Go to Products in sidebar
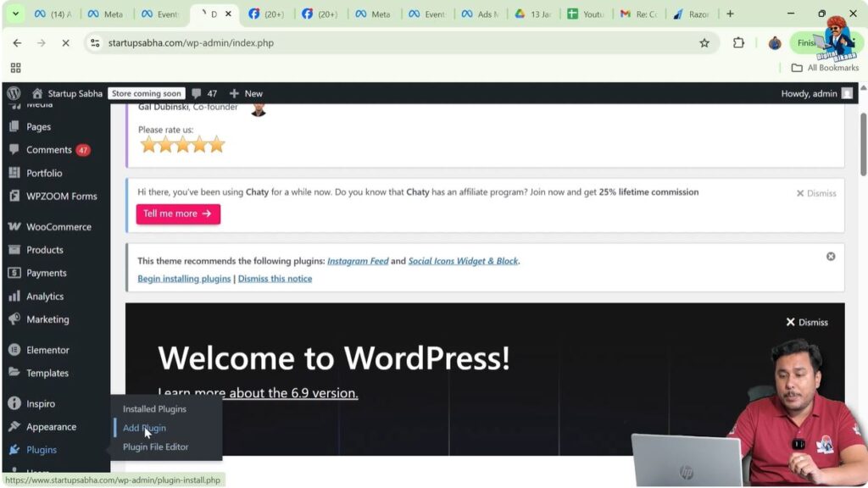 (x=45, y=250)
